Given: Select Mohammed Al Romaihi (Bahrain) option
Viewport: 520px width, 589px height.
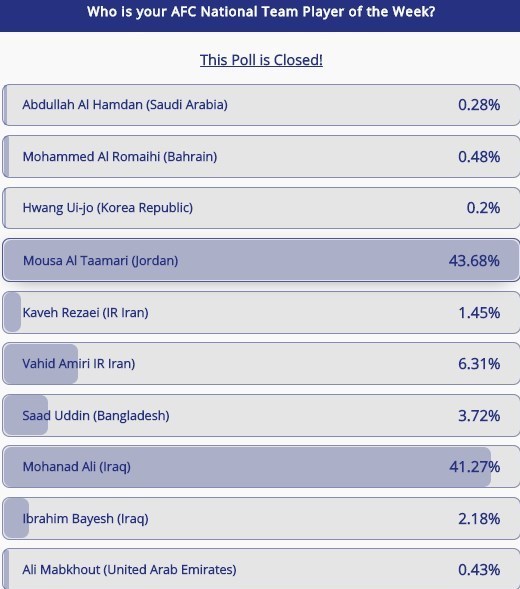Looking at the screenshot, I should [x=261, y=157].
